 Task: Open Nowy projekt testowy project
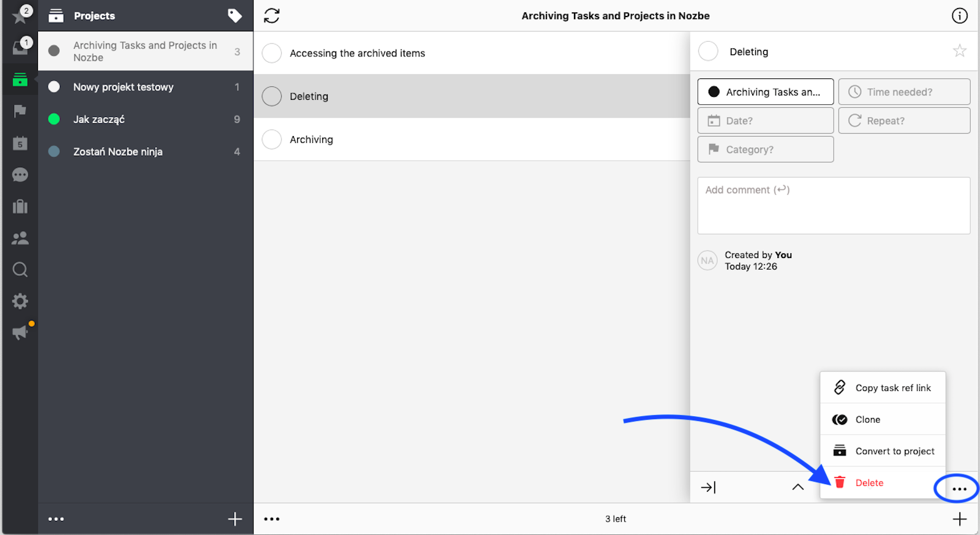point(146,87)
